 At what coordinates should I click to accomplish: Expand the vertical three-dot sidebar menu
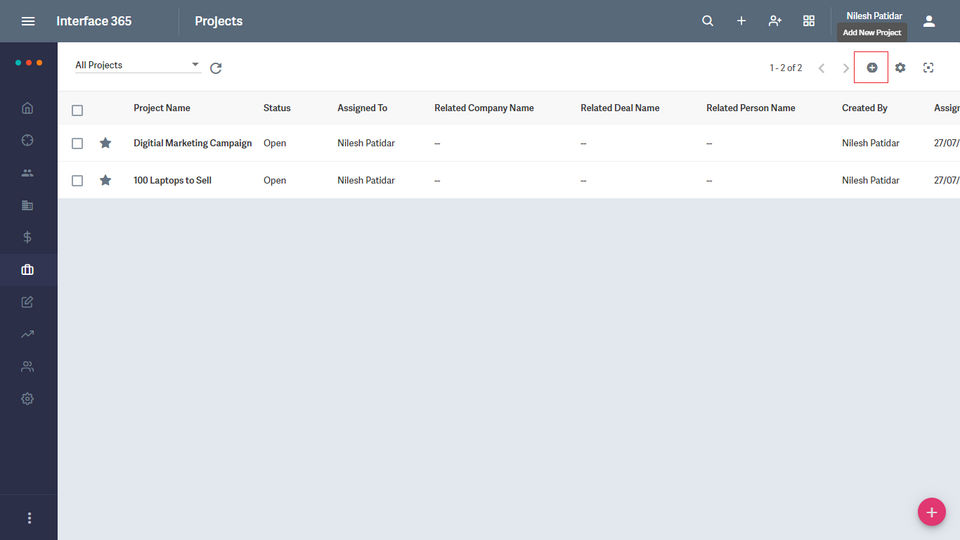(x=29, y=518)
